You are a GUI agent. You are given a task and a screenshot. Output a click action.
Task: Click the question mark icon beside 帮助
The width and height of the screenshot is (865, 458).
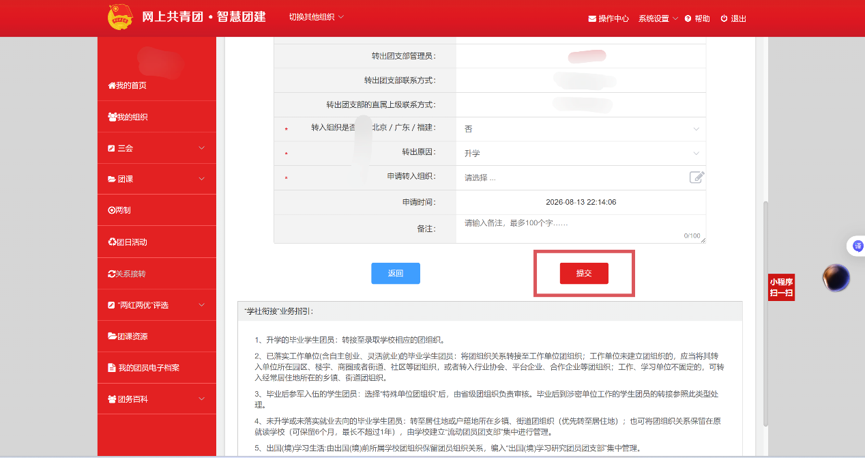(x=688, y=19)
